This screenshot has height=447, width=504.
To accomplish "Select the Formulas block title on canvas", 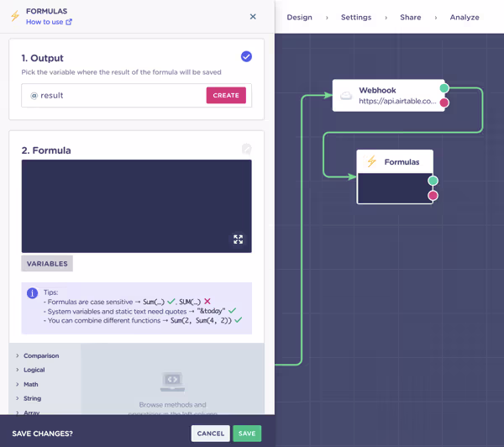I will tap(402, 162).
